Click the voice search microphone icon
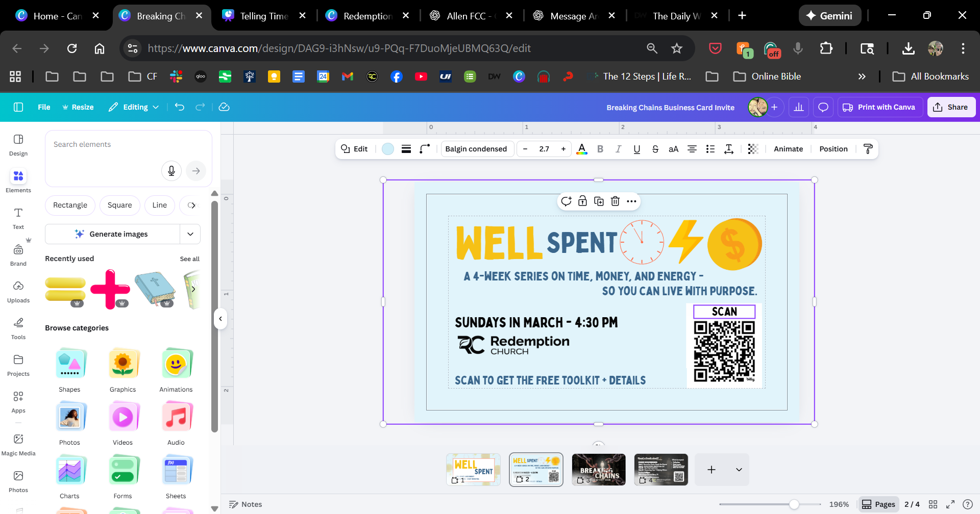980x514 pixels. [x=171, y=171]
